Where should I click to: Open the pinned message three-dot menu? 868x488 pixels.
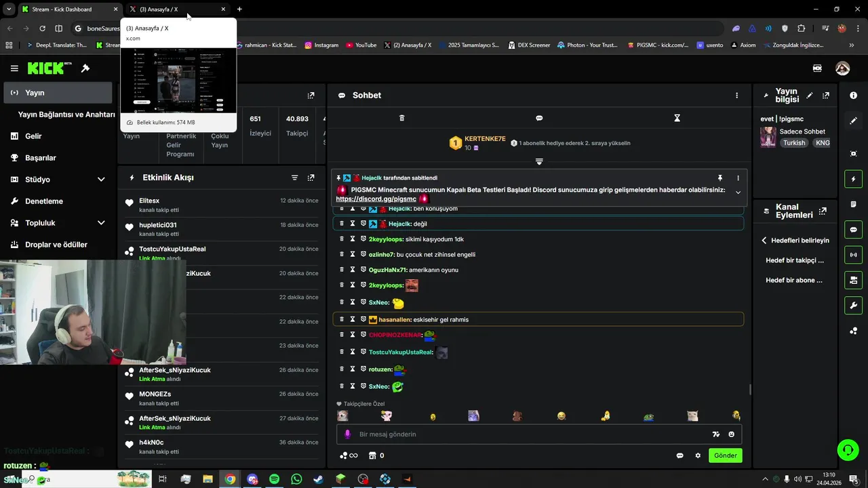pyautogui.click(x=738, y=178)
